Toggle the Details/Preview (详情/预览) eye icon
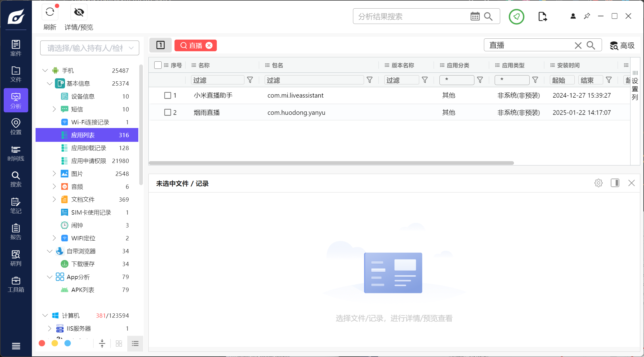 point(79,12)
